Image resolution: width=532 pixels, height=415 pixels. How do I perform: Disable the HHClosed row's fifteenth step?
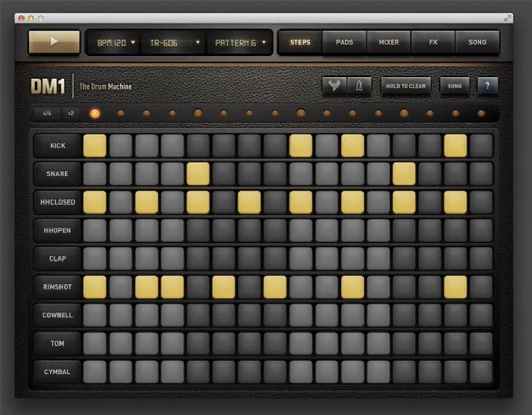coord(455,202)
